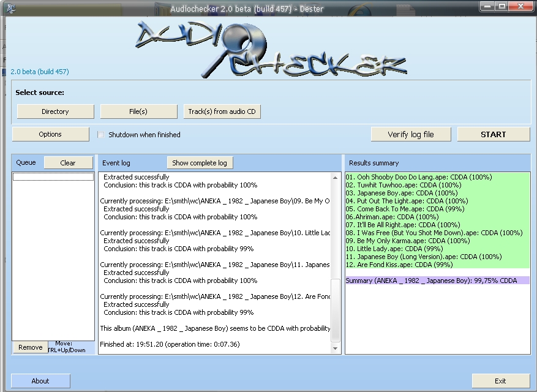This screenshot has height=392, width=537.
Task: Pick Track(s) from audio CD
Action: (222, 111)
